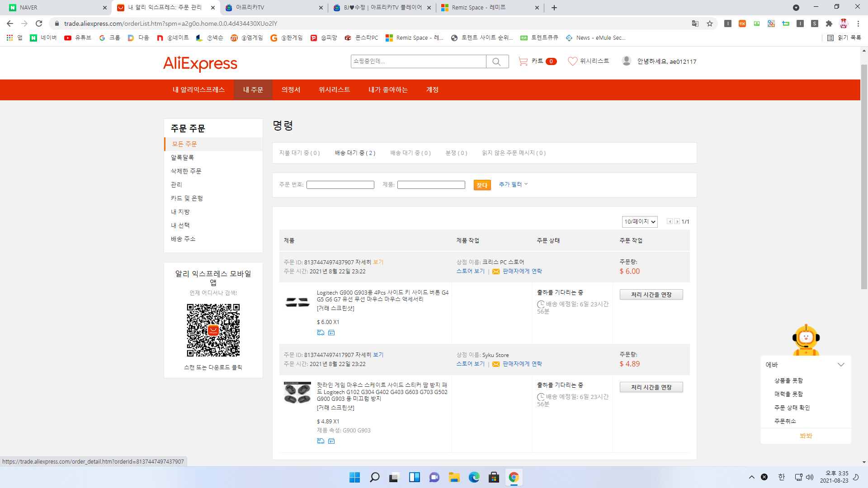Click the search magnifier button on AliExpress
Viewport: 868px width, 488px height.
pyautogui.click(x=497, y=61)
